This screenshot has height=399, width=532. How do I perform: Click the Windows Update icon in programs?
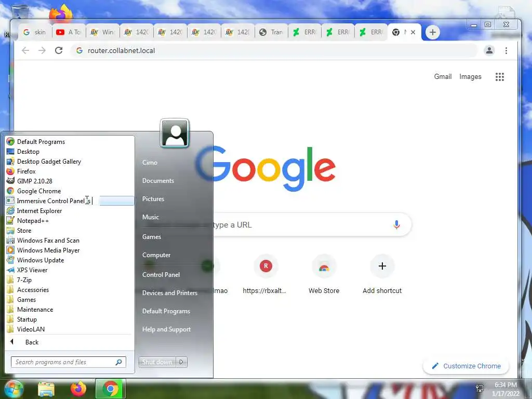point(10,260)
